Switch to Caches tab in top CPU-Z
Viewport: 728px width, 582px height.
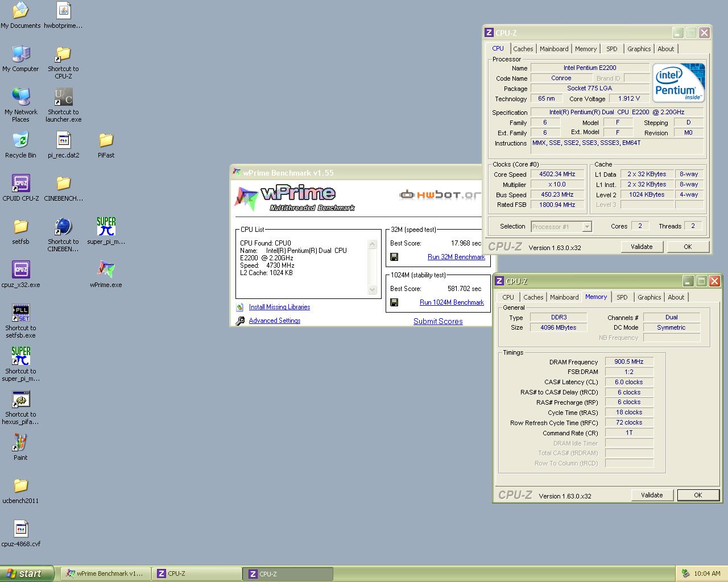pos(523,49)
